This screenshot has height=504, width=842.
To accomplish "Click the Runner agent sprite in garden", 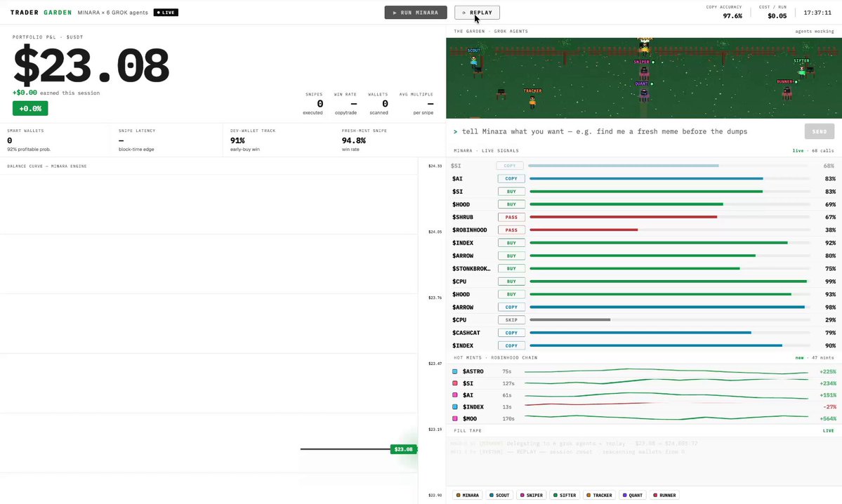I will click(787, 92).
